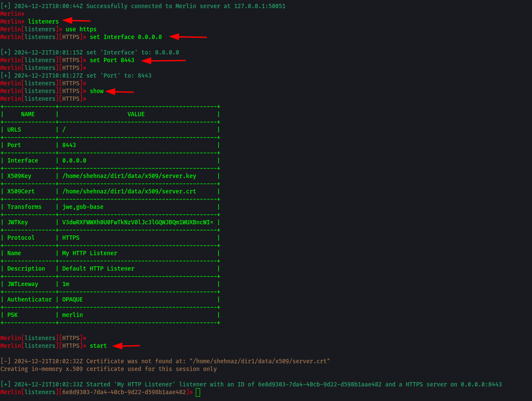
Task: Click the '1m' JWTLeeway value
Action: tap(66, 284)
